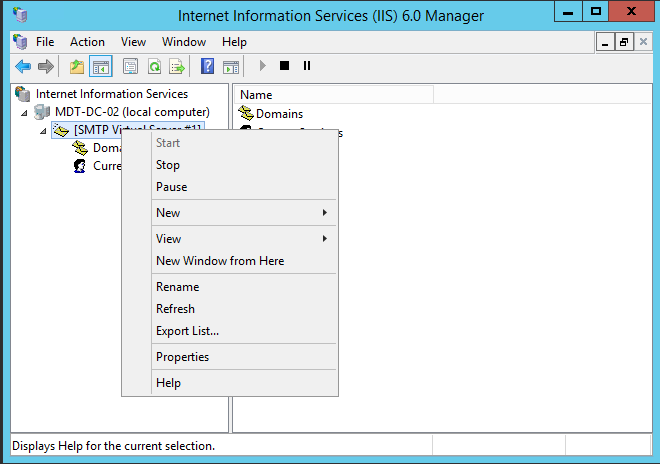Minimize the IIS 6.0 Manager window
The width and height of the screenshot is (660, 464).
pos(568,11)
